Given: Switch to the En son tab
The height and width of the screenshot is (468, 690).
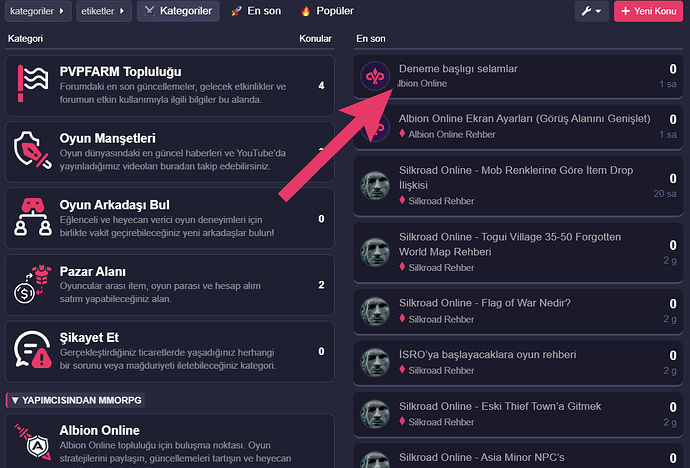Looking at the screenshot, I should point(256,11).
